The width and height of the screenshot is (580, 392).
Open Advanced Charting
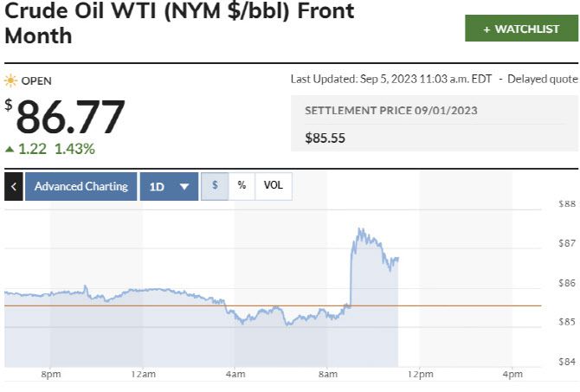coord(81,186)
